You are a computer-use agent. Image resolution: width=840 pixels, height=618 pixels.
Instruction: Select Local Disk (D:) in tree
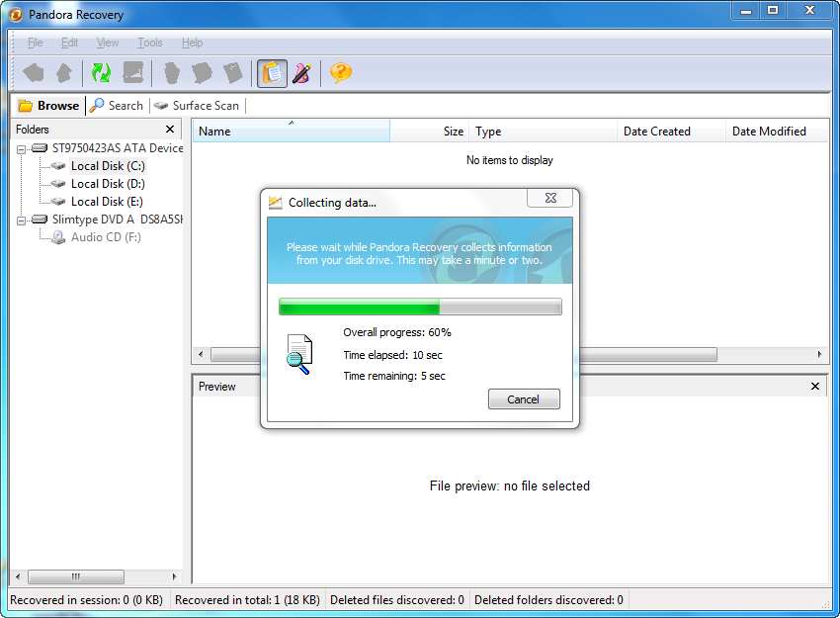[x=108, y=184]
